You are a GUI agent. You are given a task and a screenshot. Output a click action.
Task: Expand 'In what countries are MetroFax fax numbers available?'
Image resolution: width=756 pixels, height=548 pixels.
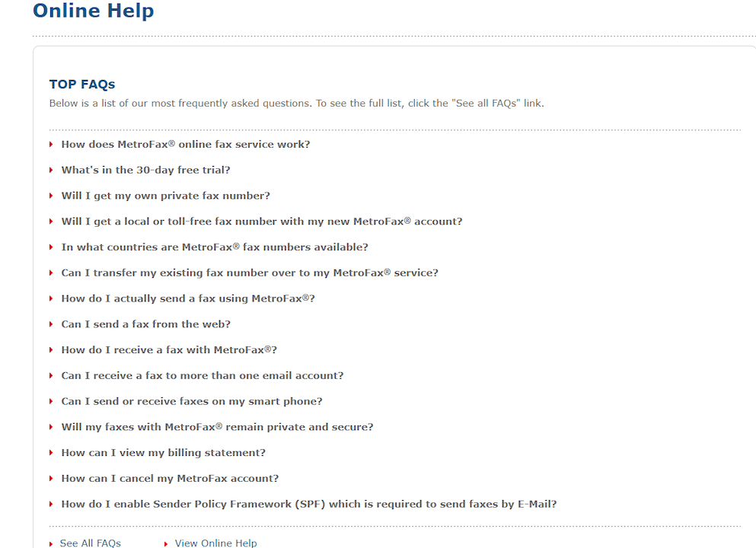pyautogui.click(x=215, y=247)
